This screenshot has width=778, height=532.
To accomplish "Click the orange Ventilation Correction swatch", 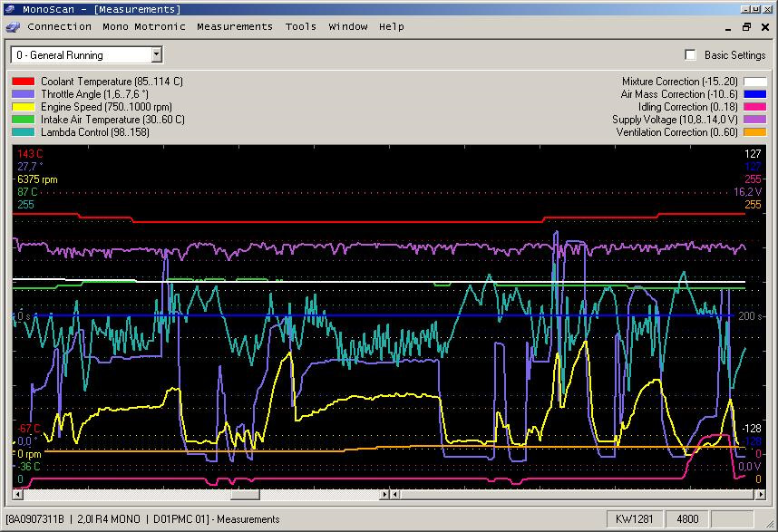I will click(754, 132).
